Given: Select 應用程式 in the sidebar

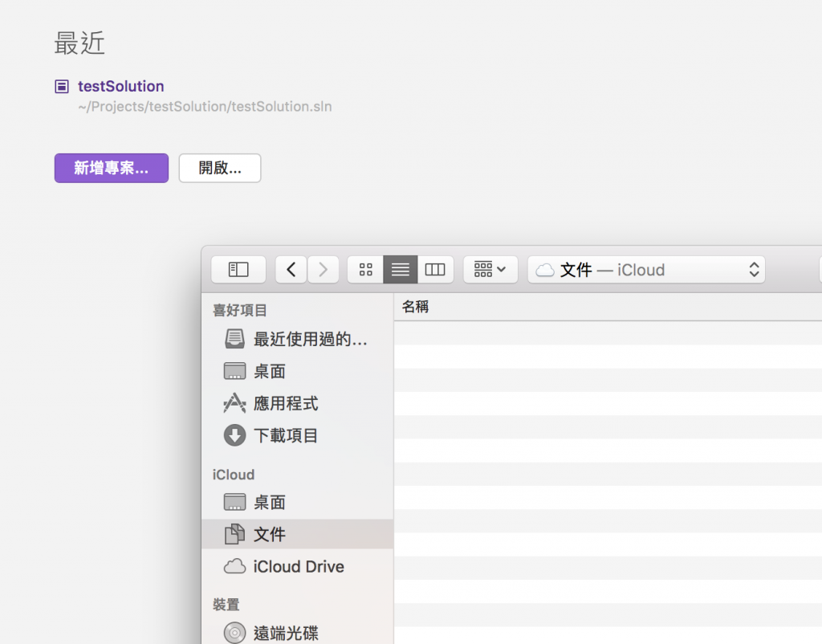Looking at the screenshot, I should tap(297, 403).
